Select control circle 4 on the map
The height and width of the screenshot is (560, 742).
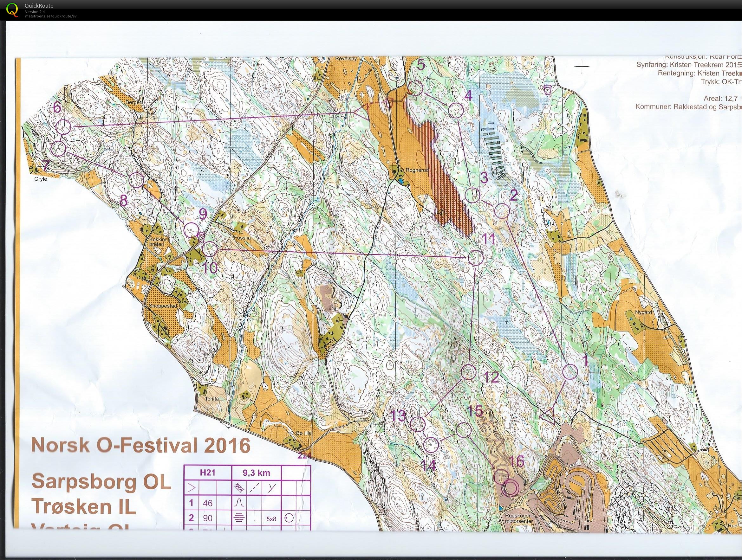coord(456,111)
